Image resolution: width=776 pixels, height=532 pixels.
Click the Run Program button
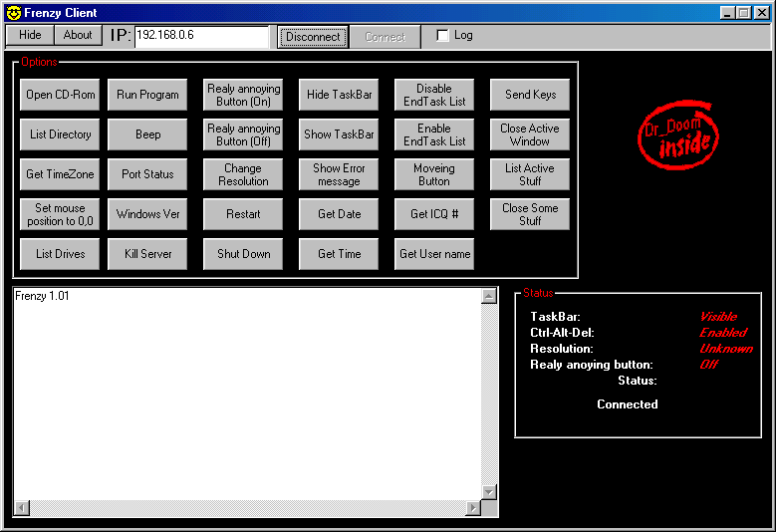[x=147, y=95]
